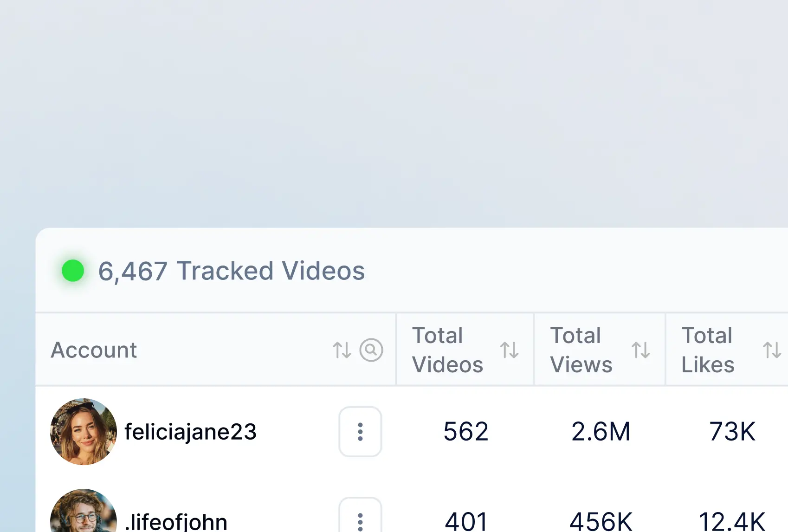Click the 456K Total Views value for .lifeofjohn
The height and width of the screenshot is (532, 788).
click(601, 520)
